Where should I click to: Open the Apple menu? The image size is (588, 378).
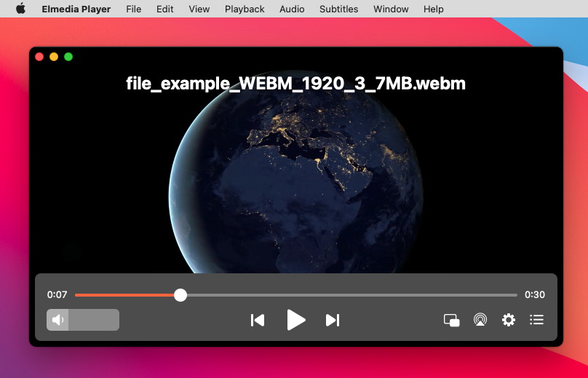[21, 9]
